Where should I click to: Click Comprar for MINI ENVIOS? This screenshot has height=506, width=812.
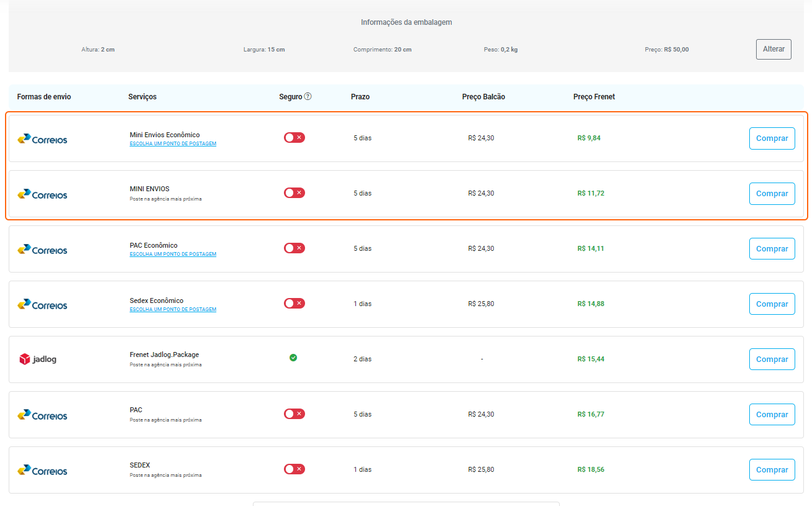point(772,194)
